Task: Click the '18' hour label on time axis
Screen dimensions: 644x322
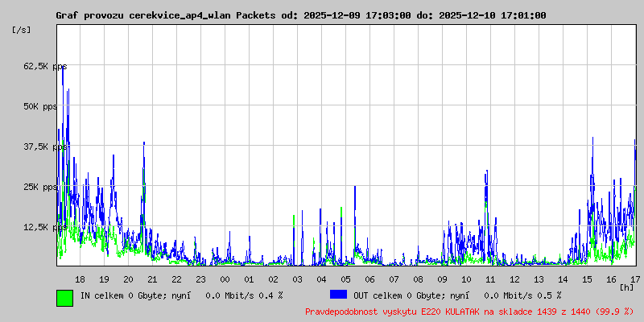Action: pos(80,279)
